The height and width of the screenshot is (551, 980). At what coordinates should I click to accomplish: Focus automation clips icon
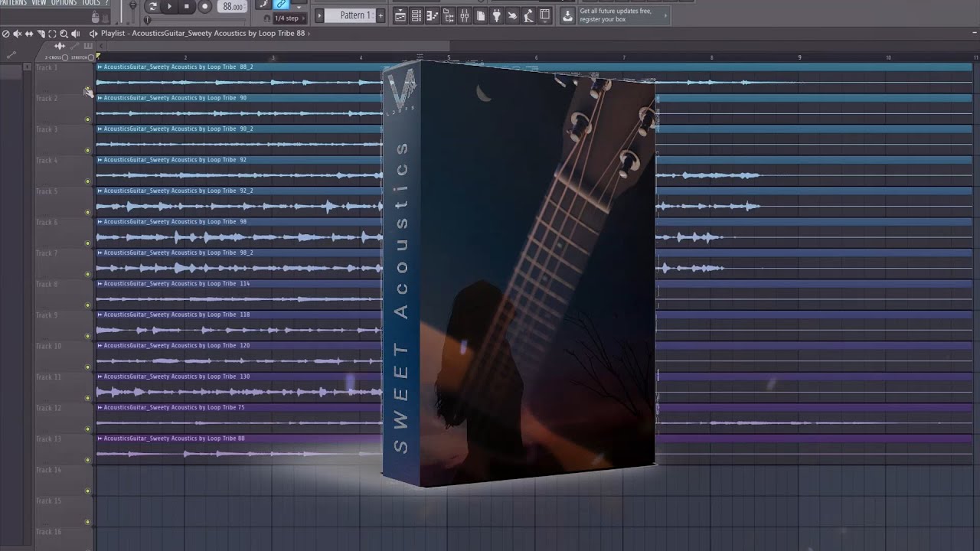pyautogui.click(x=75, y=47)
